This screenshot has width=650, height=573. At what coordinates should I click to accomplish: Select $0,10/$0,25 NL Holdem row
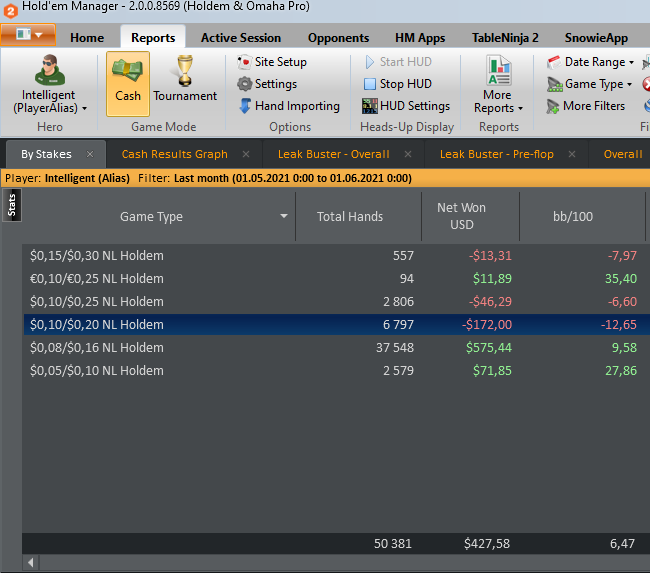tap(336, 301)
